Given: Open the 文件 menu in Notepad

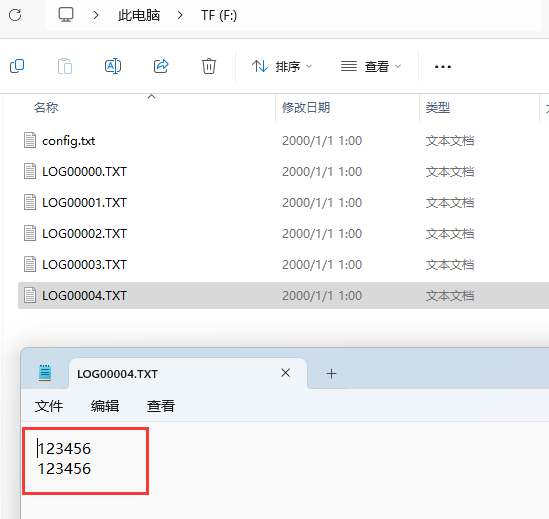Looking at the screenshot, I should click(x=49, y=406).
